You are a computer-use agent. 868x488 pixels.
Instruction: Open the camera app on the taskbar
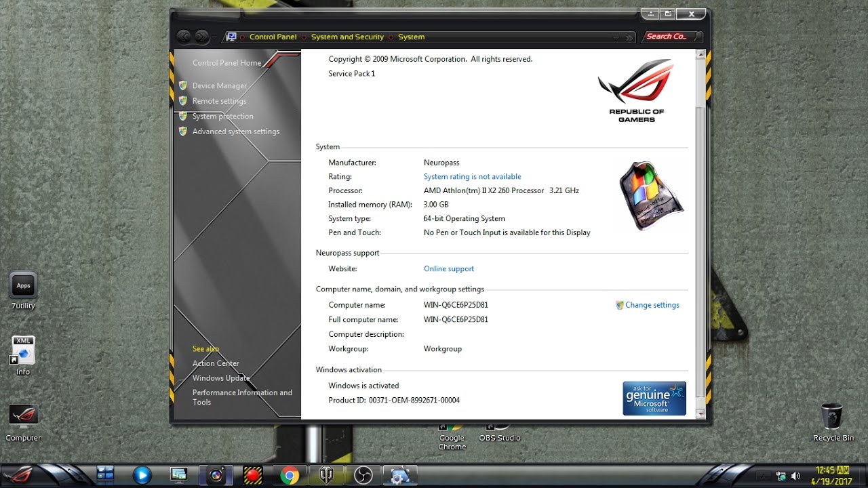216,476
